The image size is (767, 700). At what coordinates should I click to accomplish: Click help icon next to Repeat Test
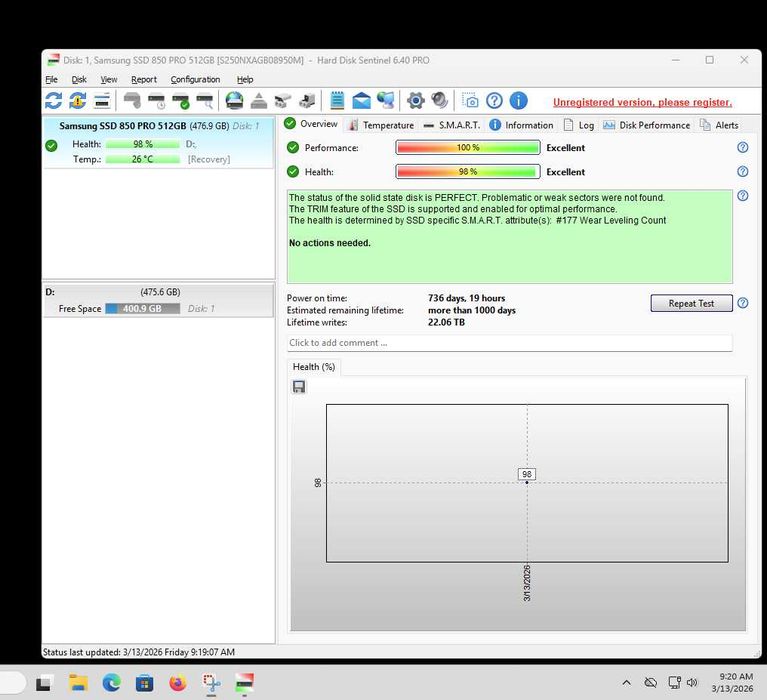[743, 303]
